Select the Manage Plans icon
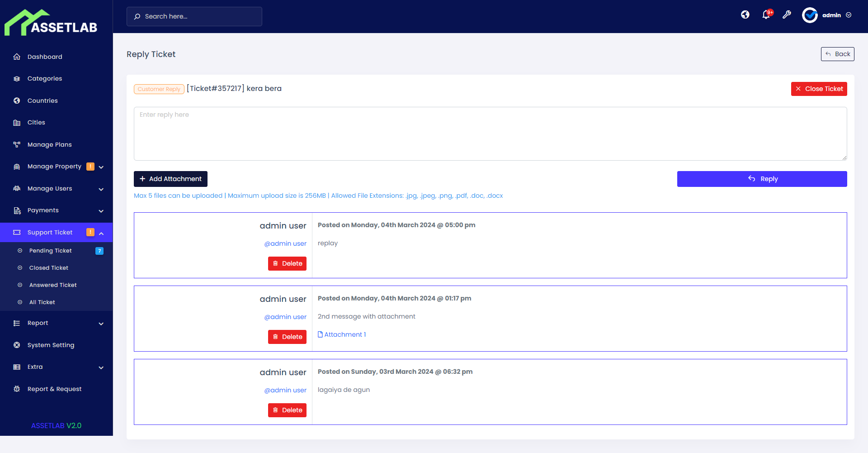This screenshot has height=453, width=868. click(x=17, y=144)
